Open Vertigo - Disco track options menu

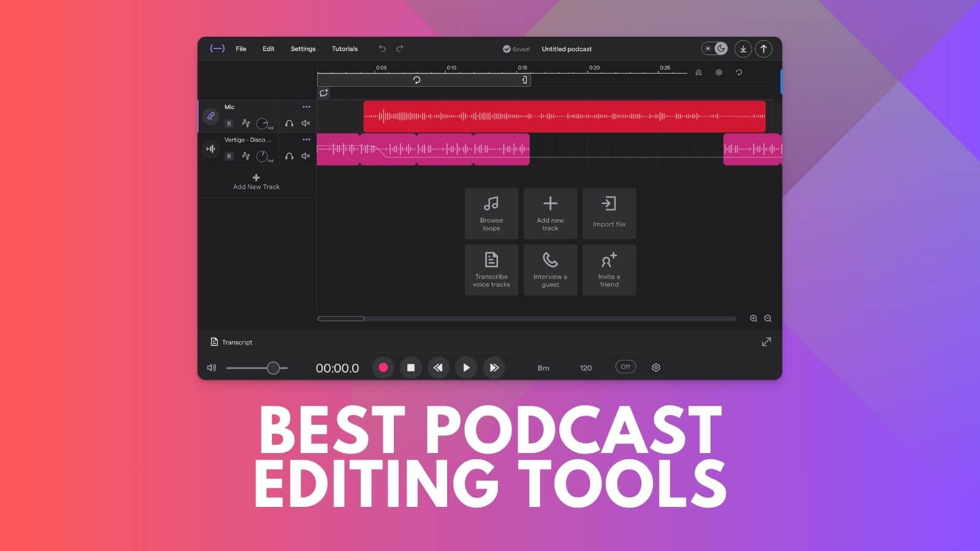pos(306,140)
